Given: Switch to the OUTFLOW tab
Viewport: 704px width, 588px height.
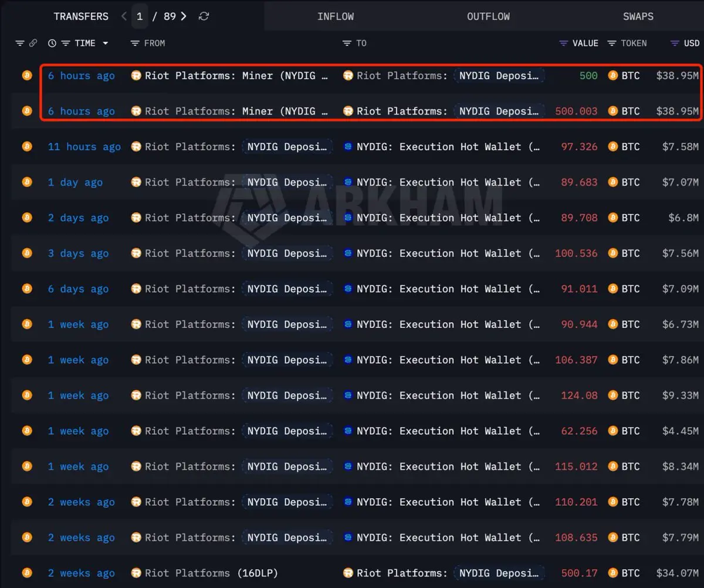Looking at the screenshot, I should [488, 16].
